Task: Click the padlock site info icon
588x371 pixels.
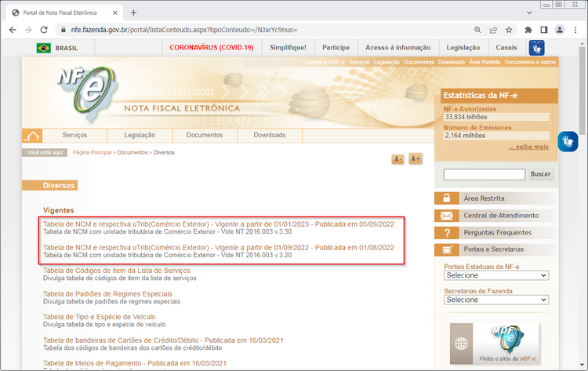Action: pyautogui.click(x=63, y=30)
